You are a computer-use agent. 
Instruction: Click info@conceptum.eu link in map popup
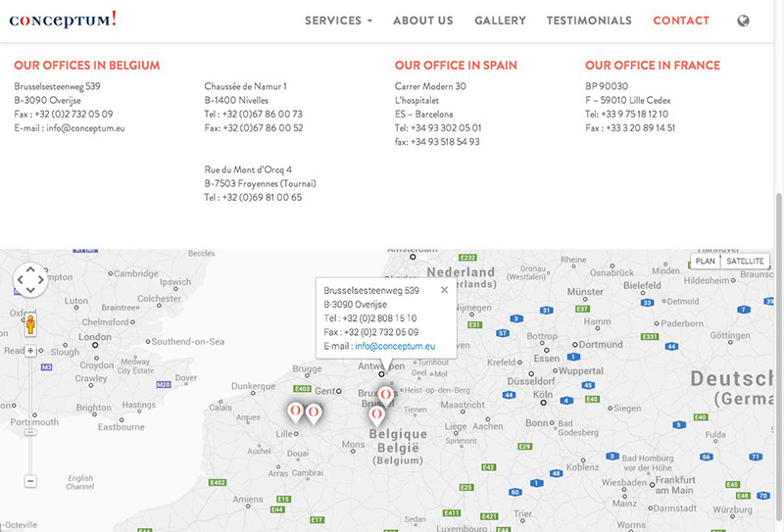pos(395,346)
